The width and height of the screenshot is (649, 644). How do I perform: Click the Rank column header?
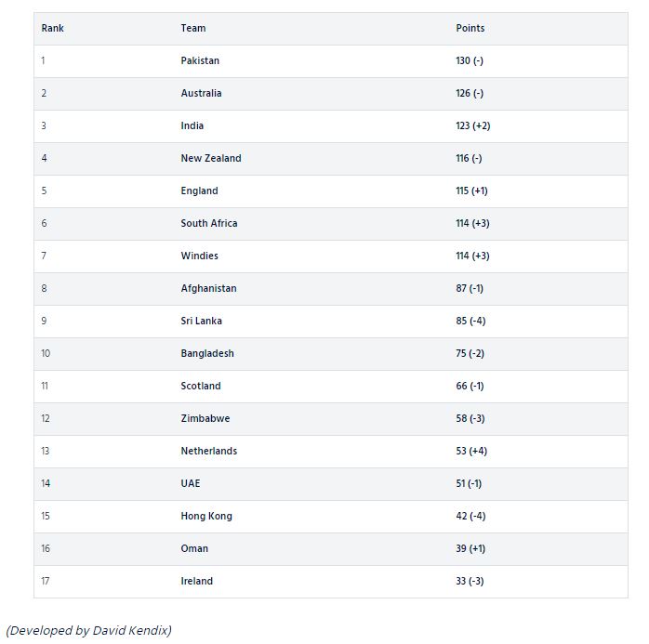(52, 28)
